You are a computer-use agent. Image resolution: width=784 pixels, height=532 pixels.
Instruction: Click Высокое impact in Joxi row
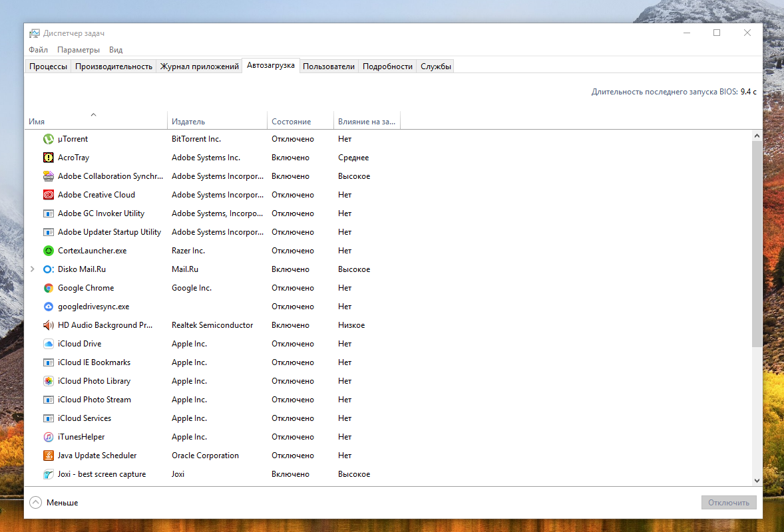354,474
